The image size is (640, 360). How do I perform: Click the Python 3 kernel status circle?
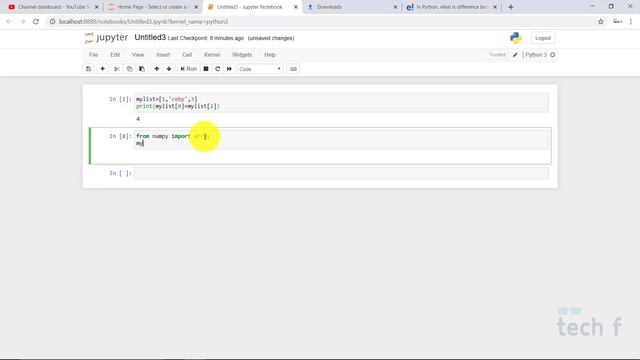pyautogui.click(x=553, y=55)
